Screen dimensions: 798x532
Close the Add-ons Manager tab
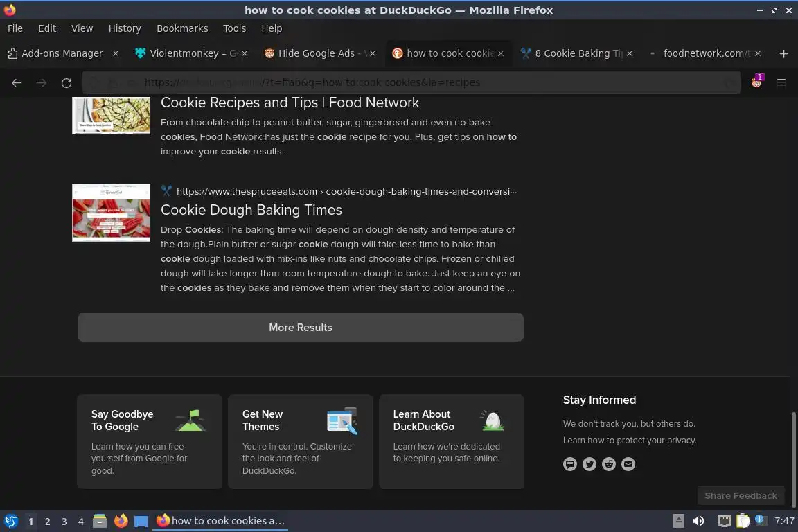(116, 53)
